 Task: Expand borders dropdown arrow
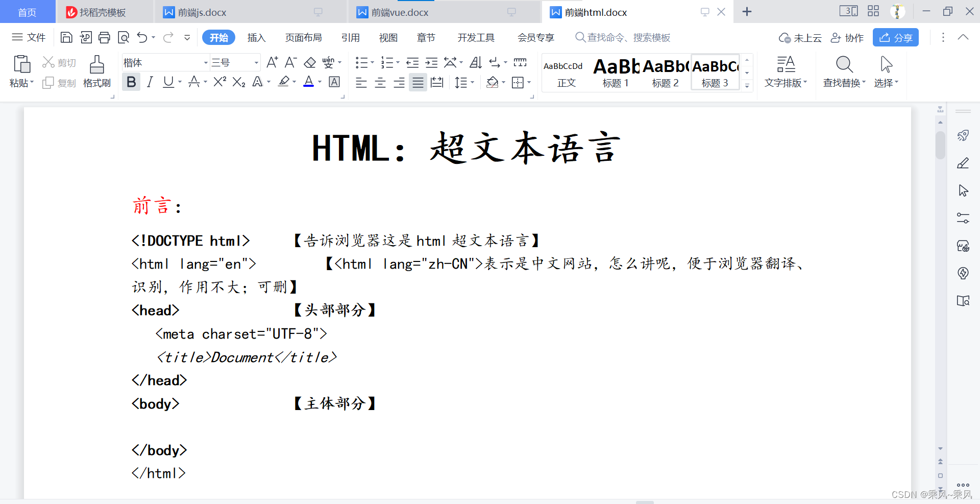[x=529, y=82]
